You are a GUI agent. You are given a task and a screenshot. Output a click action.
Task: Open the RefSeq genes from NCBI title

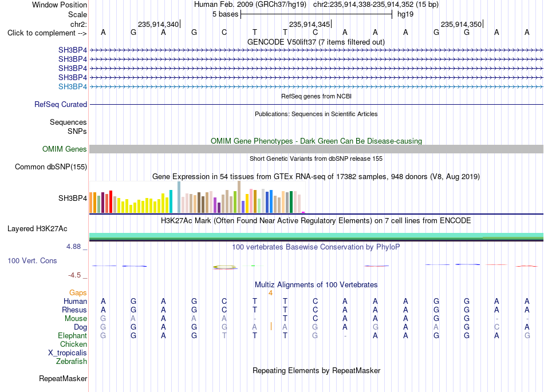316,96
